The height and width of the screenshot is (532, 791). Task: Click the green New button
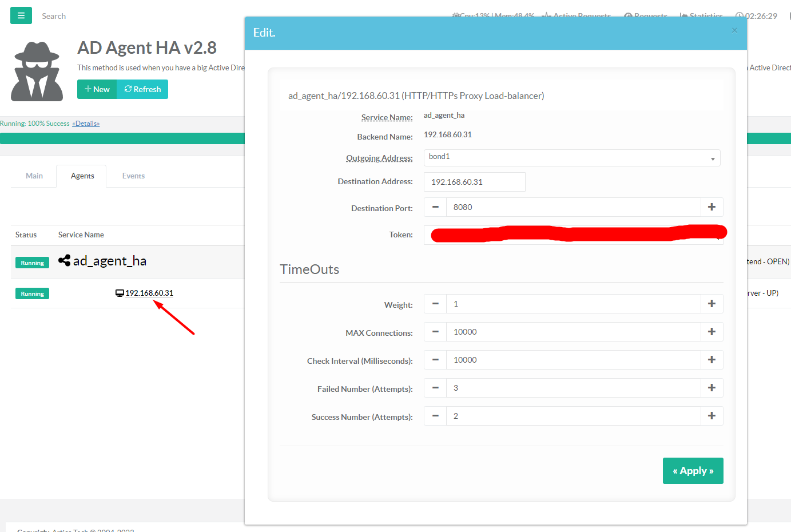tap(97, 89)
